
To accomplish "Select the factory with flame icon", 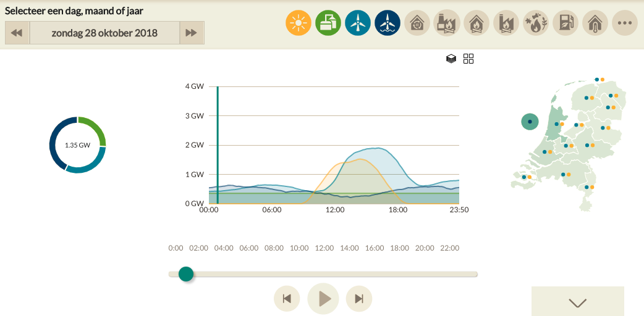I will pos(506,23).
